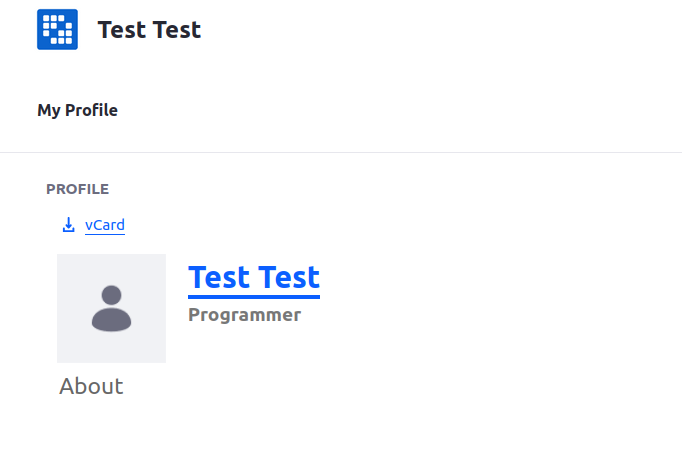This screenshot has height=449, width=682.
Task: Click the About heading
Action: click(x=91, y=386)
